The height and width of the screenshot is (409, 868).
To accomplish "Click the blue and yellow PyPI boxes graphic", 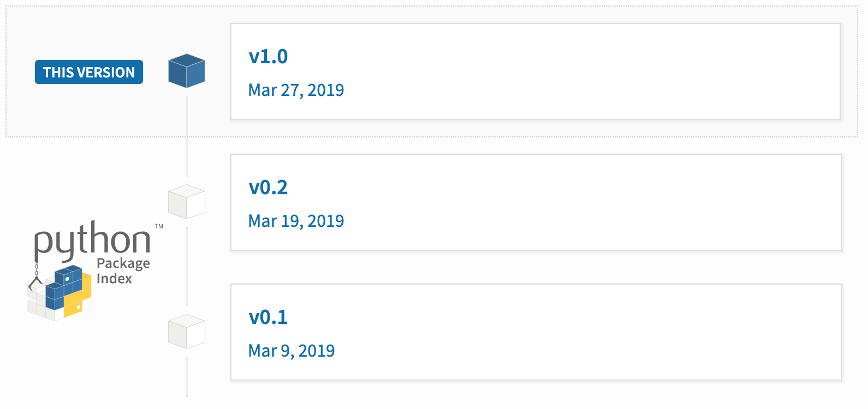I will 60,292.
